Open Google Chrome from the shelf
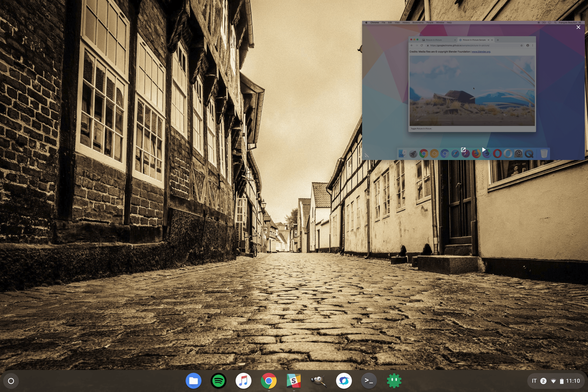The height and width of the screenshot is (392, 588). (x=269, y=381)
